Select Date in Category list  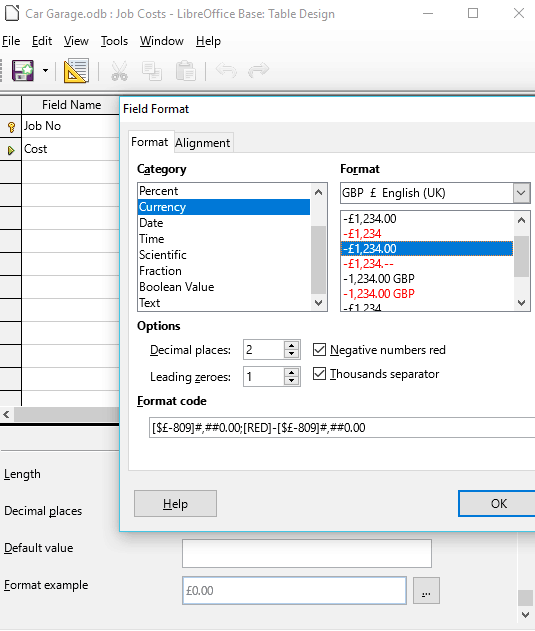point(224,223)
